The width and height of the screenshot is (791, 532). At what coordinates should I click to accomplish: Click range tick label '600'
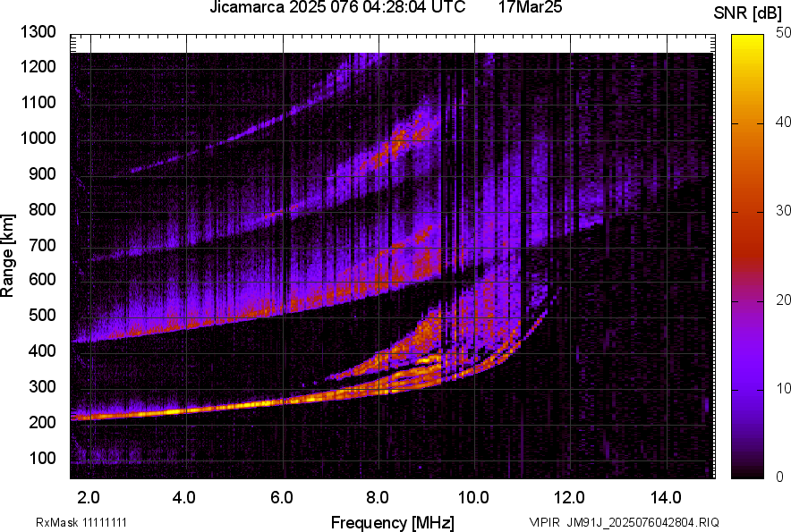42,279
